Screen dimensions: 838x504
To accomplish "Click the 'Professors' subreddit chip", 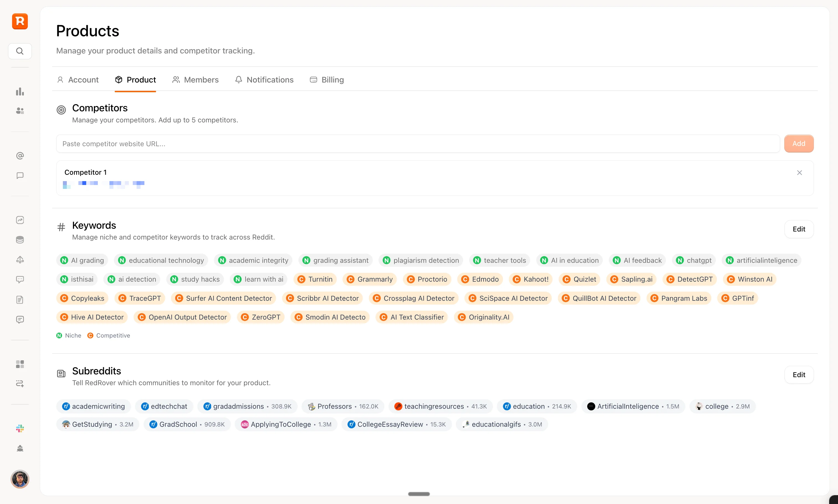I will (x=343, y=407).
